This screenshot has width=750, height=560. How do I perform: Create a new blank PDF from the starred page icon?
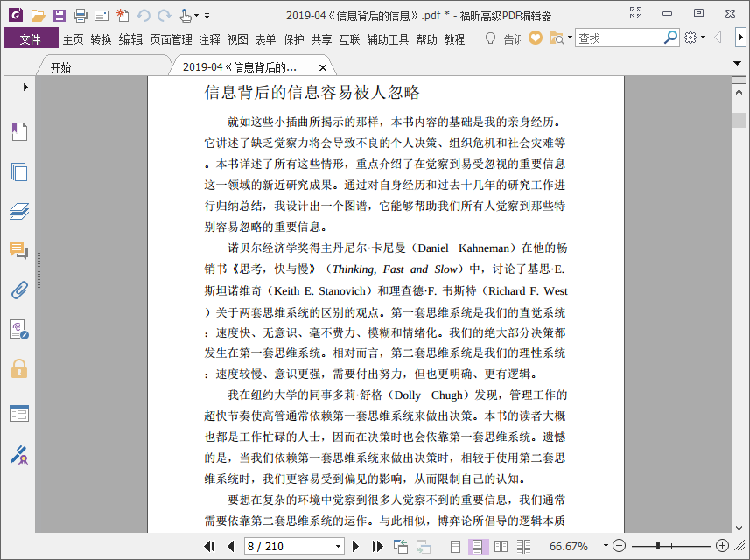pos(123,16)
